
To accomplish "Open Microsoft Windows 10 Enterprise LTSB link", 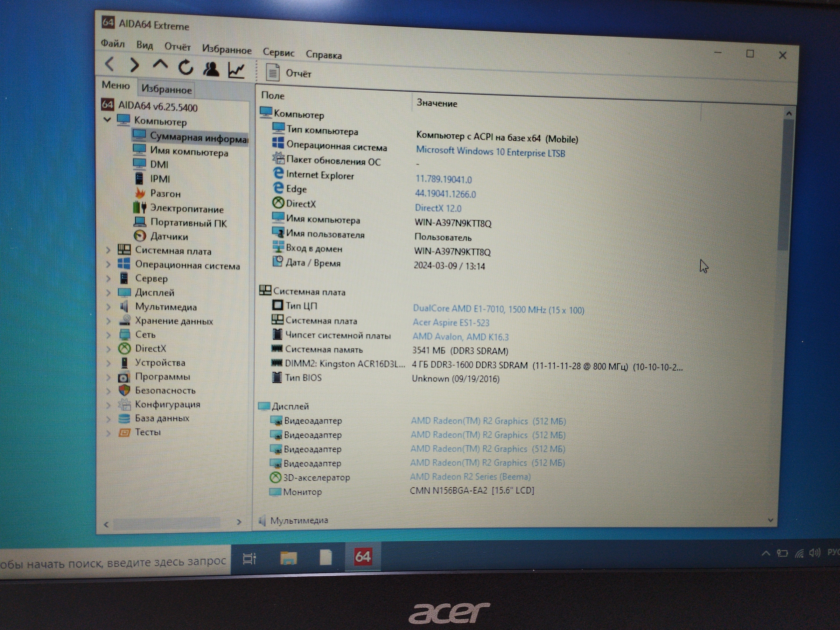I will pos(490,151).
